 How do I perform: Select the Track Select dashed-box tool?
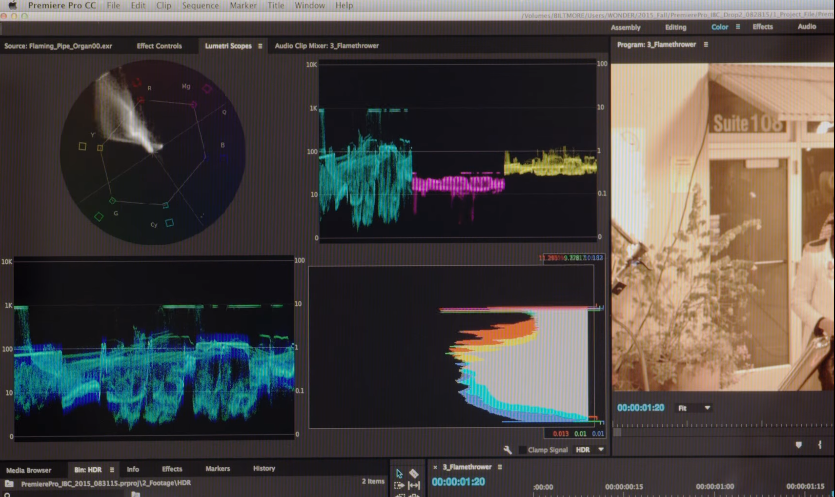(399, 485)
